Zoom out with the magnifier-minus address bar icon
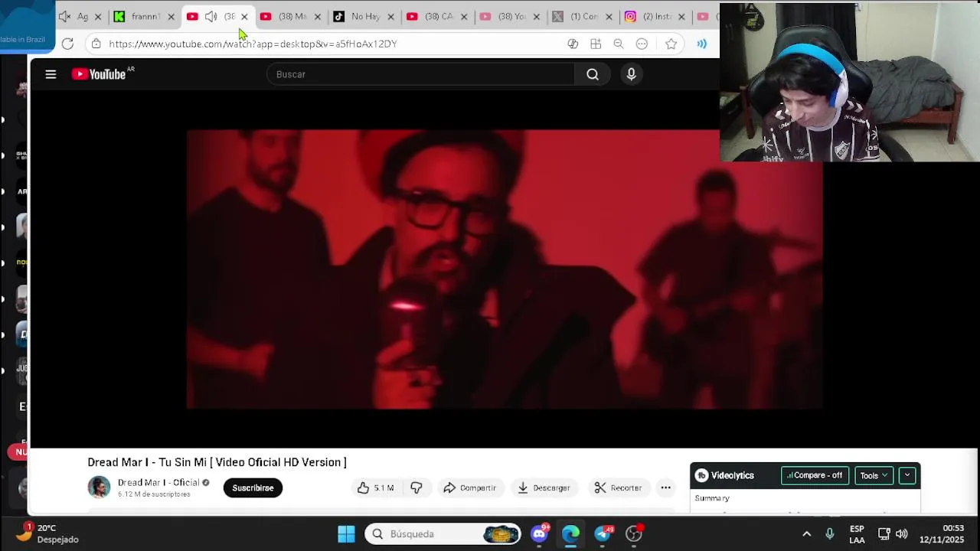Image resolution: width=980 pixels, height=551 pixels. 619,44
